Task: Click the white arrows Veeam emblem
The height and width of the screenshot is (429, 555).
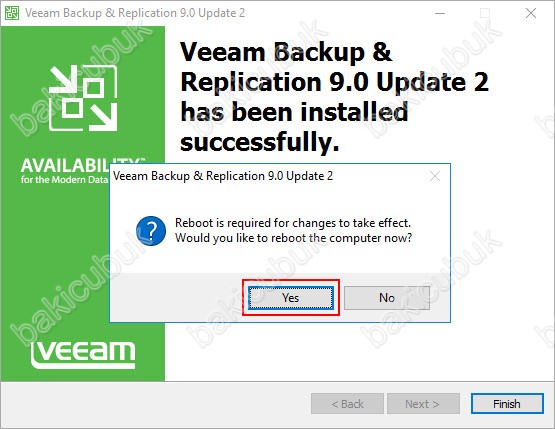Action: [x=83, y=98]
